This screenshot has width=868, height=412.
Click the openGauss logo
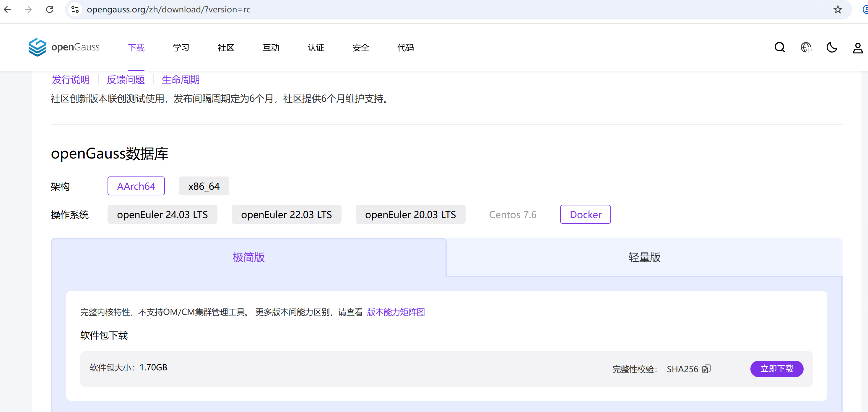64,47
